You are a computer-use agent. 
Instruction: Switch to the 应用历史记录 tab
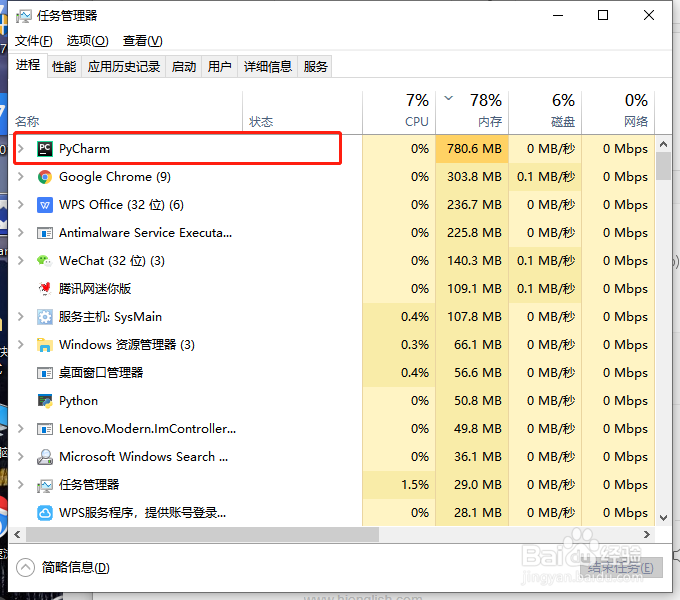point(124,67)
